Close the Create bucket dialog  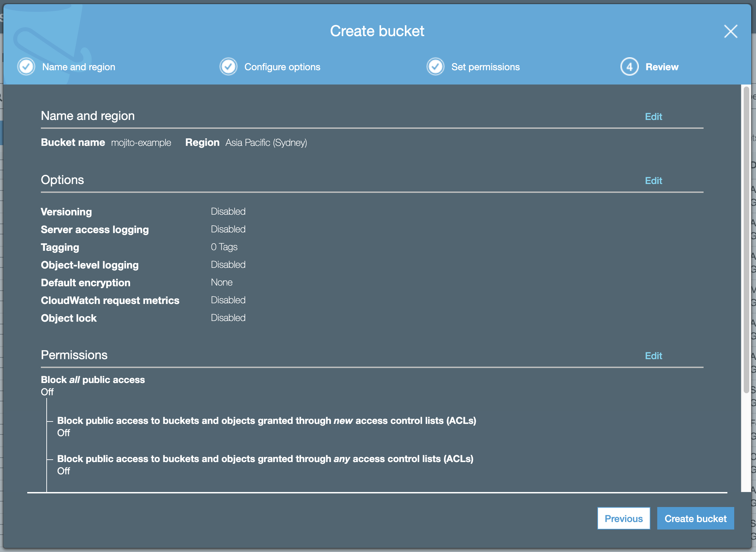[730, 31]
